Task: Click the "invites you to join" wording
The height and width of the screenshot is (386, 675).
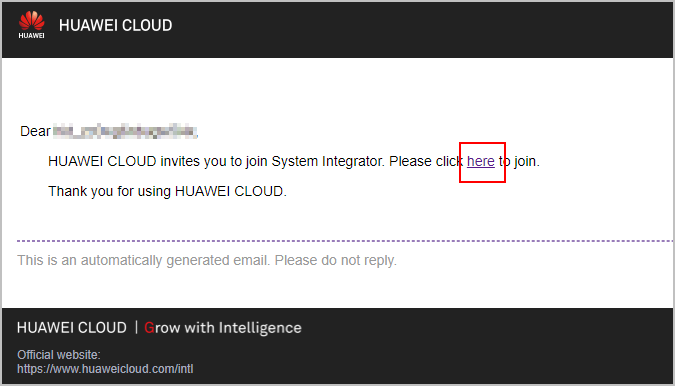Action: click(214, 161)
